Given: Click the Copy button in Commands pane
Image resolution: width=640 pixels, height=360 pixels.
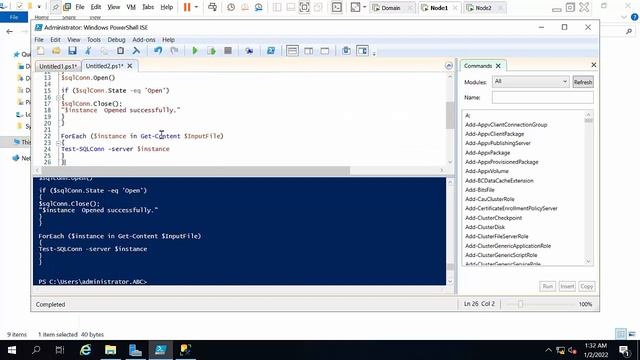Looking at the screenshot, I should tap(587, 287).
